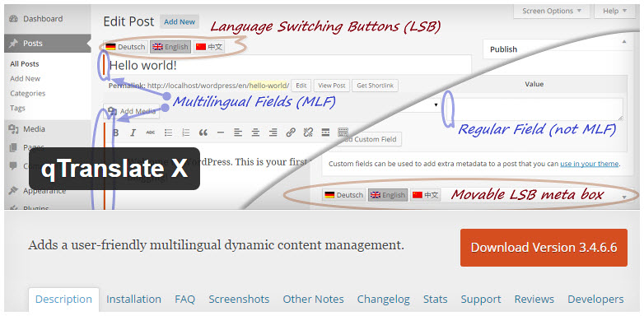The image size is (644, 316).
Task: Toggle italic formatting in editor toolbar
Action: coord(133,132)
